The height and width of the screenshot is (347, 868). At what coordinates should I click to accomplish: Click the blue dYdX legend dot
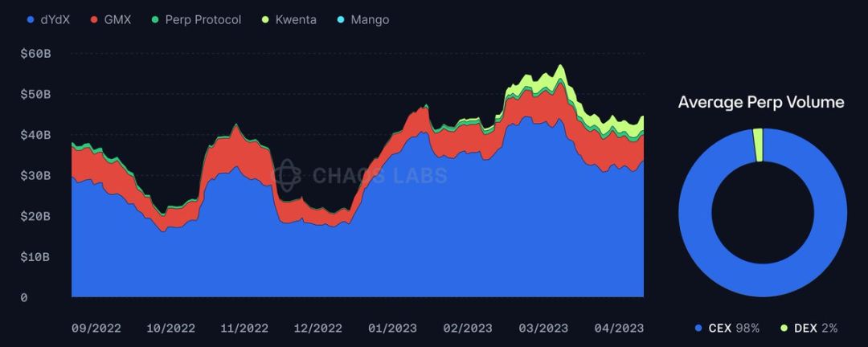[x=31, y=20]
